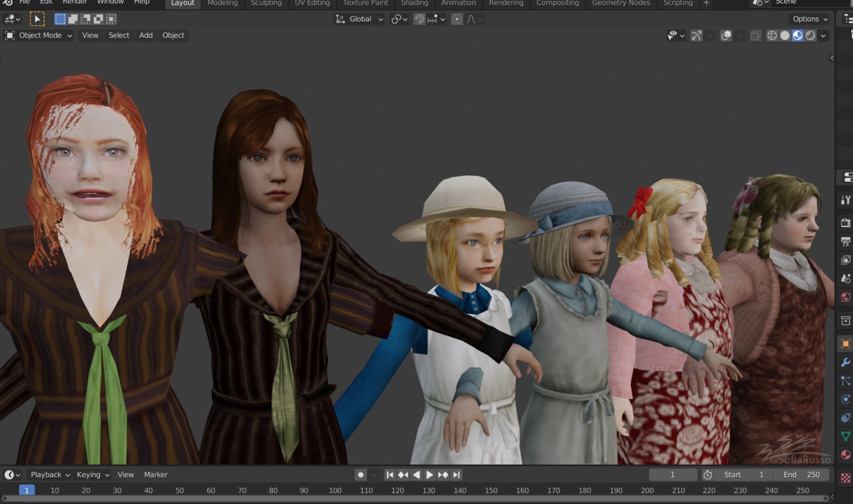Image resolution: width=853 pixels, height=504 pixels.
Task: Toggle viewport overlays display
Action: point(726,36)
